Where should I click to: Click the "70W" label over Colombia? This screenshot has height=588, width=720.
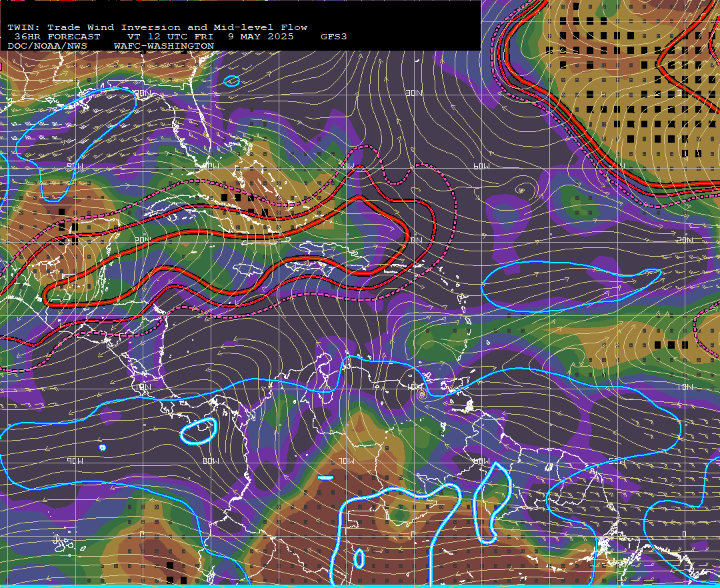tap(346, 461)
